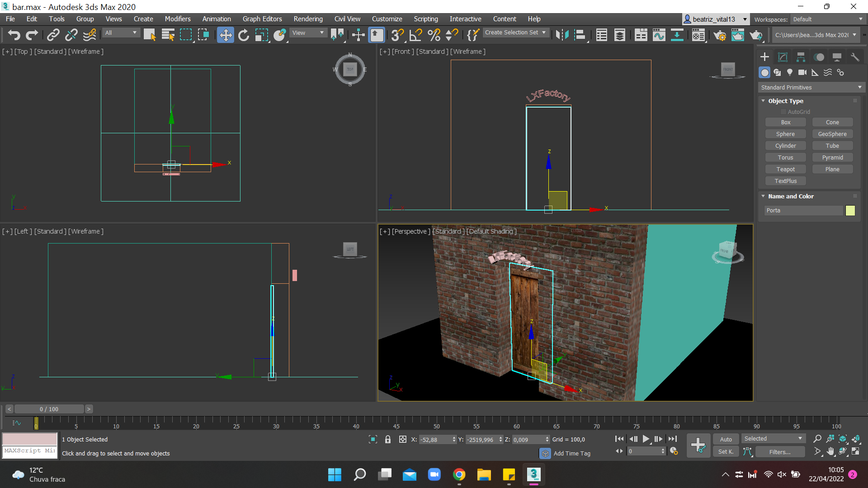Select the Select and Link tool
Screen dimensions: 868x488
click(x=53, y=35)
